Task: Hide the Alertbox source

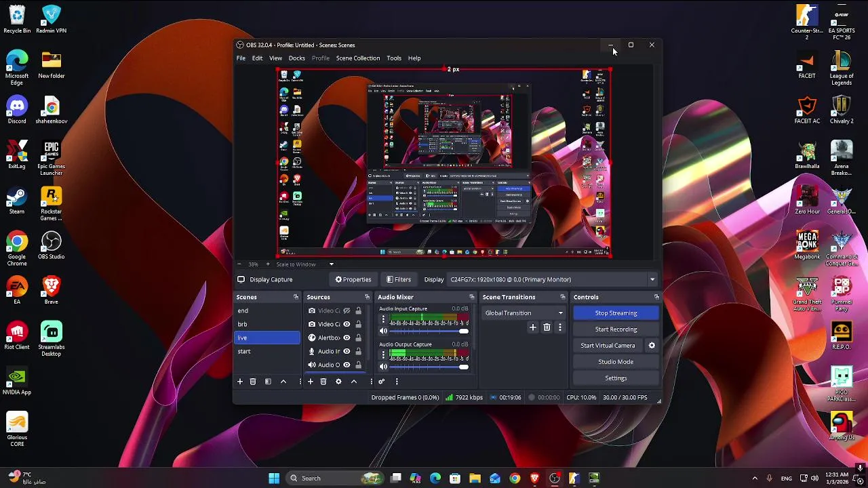Action: [x=347, y=338]
